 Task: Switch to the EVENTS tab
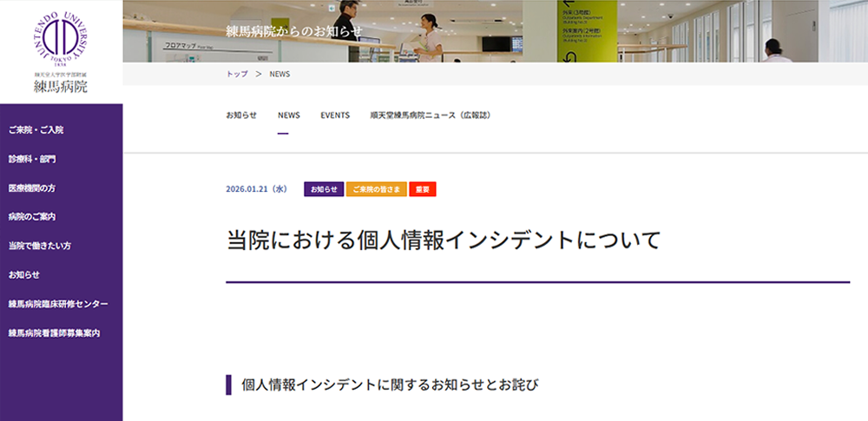pos(335,115)
